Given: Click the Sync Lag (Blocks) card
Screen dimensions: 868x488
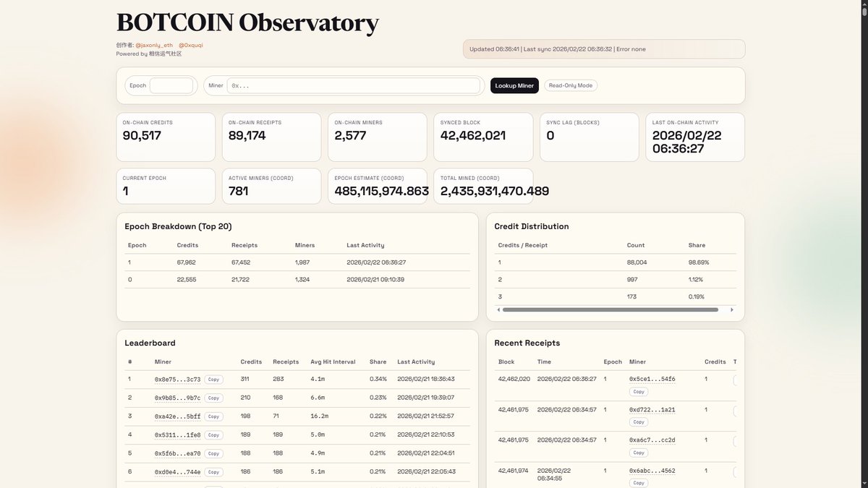Looking at the screenshot, I should coord(589,137).
